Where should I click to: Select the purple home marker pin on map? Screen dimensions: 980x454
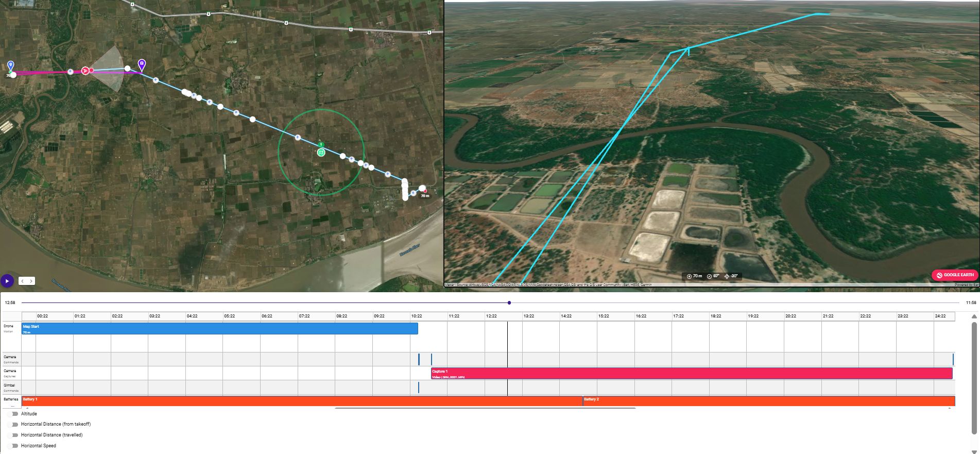(x=142, y=64)
